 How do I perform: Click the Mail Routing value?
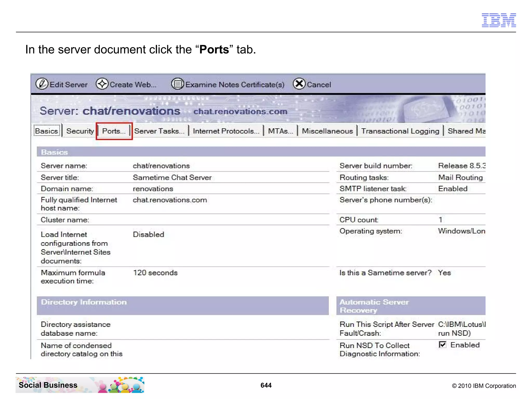tap(460, 178)
